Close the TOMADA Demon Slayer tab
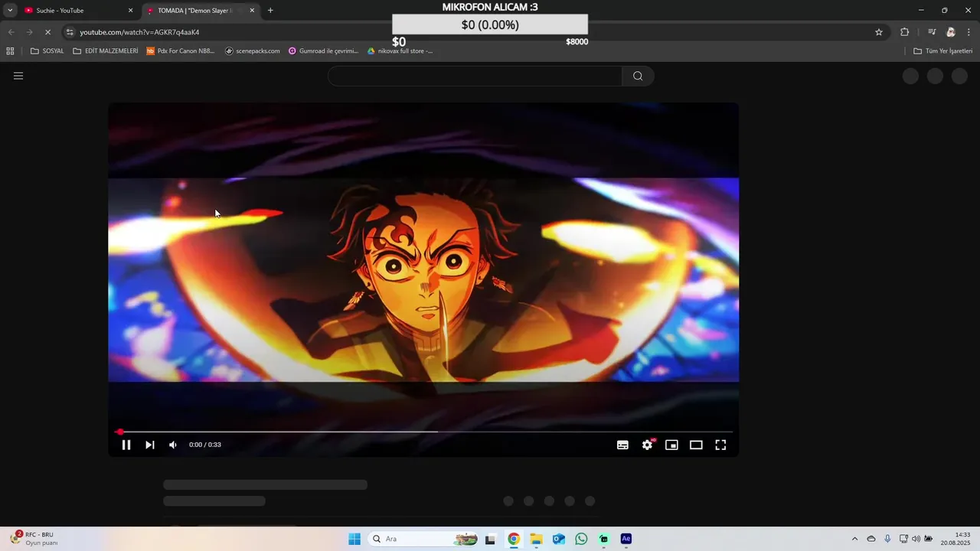 [252, 11]
